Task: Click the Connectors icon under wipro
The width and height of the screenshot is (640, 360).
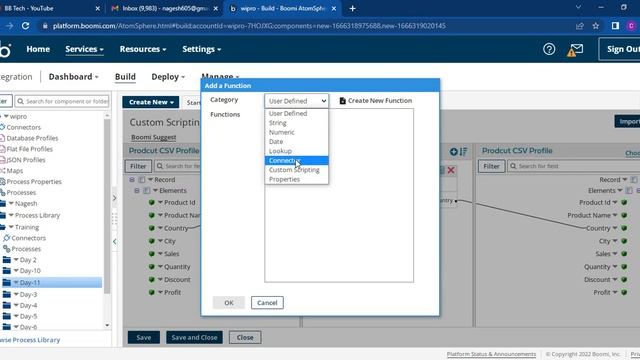Action: [2, 127]
